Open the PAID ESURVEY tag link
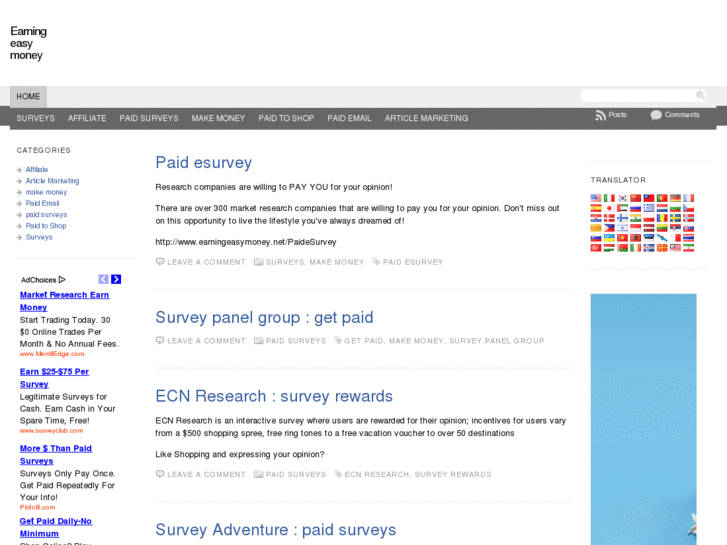Image resolution: width=727 pixels, height=545 pixels. 413,262
